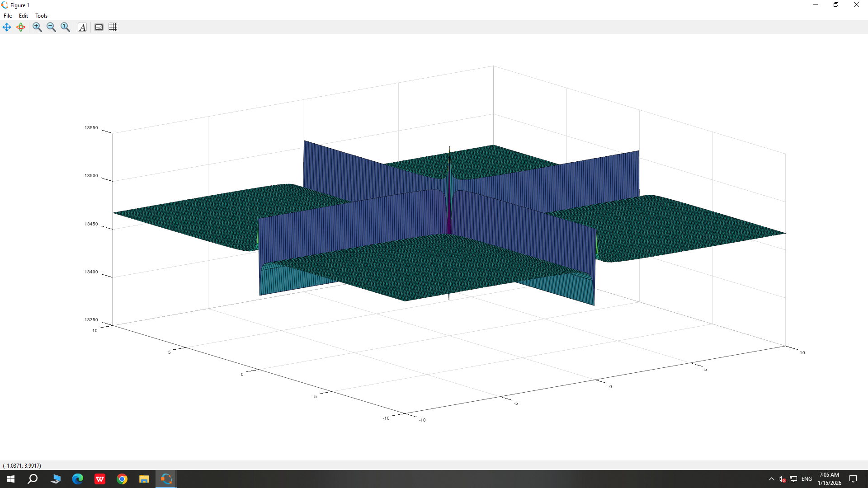
Task: Click the 13500 z-axis tick label
Action: (91, 176)
